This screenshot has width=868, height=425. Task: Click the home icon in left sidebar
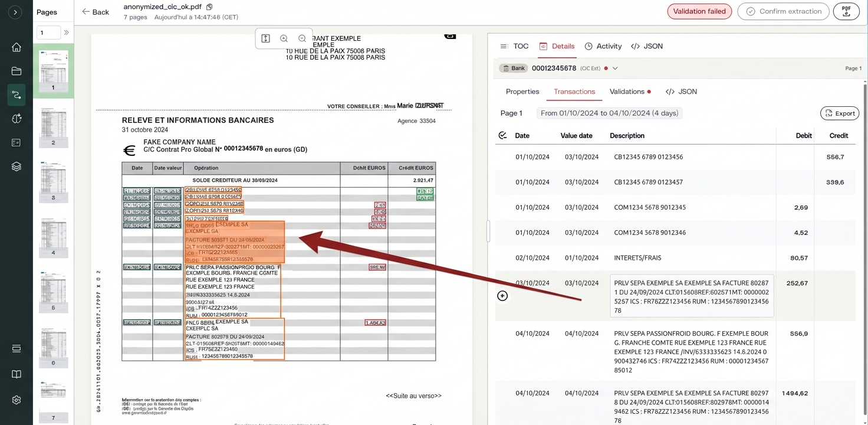17,47
